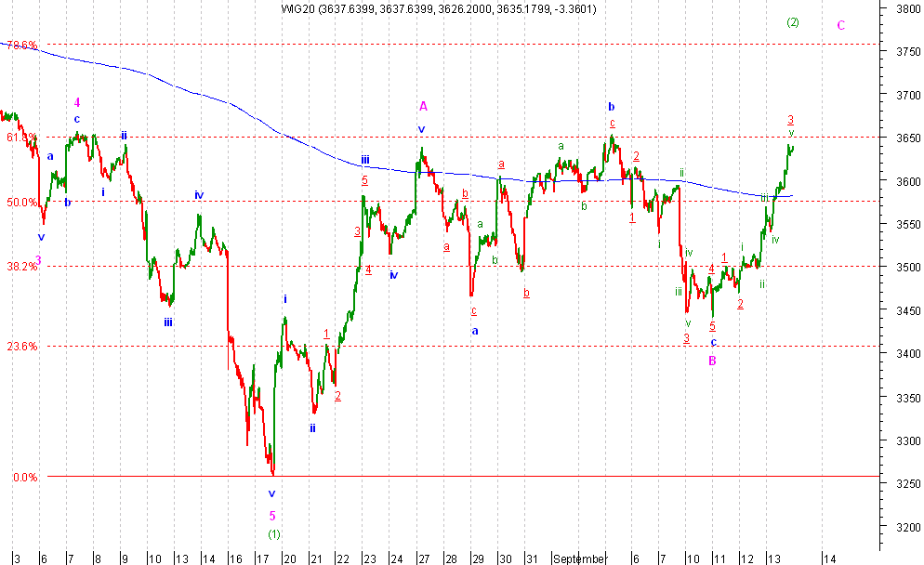Click the 3600 price axis label

pyautogui.click(x=908, y=181)
